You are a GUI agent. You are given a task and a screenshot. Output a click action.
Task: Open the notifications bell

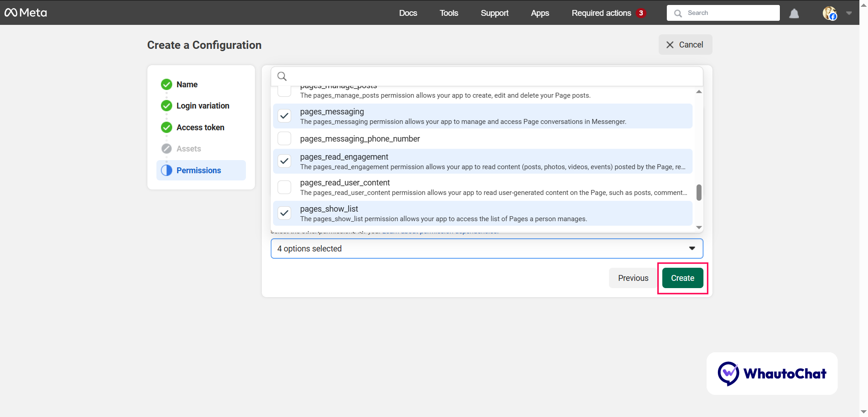794,14
